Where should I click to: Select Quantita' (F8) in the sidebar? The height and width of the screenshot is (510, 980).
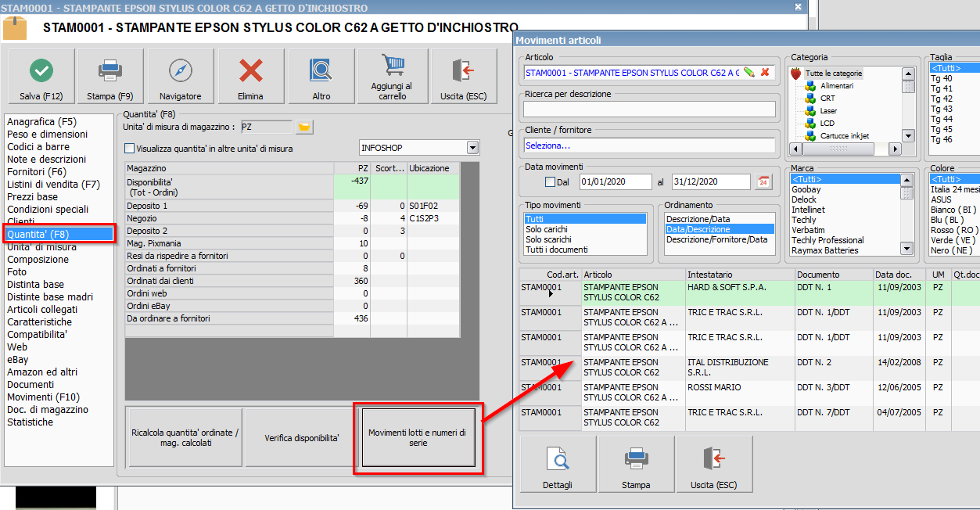point(59,234)
